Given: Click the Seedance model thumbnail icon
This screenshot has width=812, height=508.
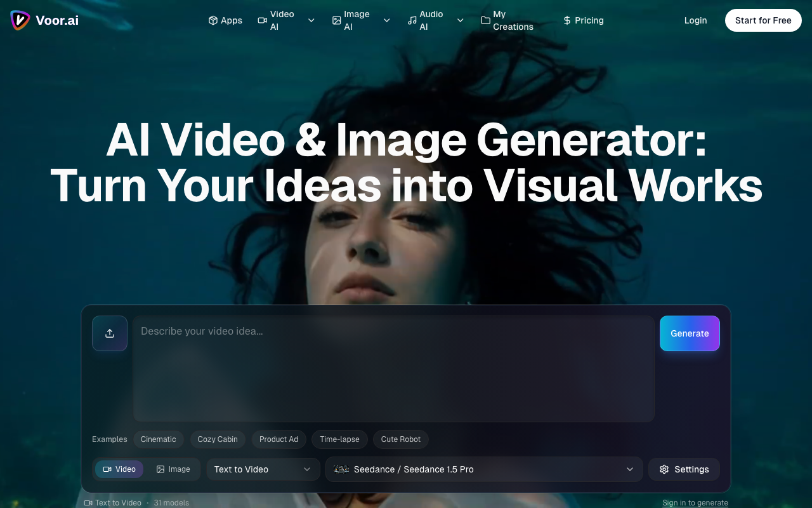Looking at the screenshot, I should click(341, 469).
